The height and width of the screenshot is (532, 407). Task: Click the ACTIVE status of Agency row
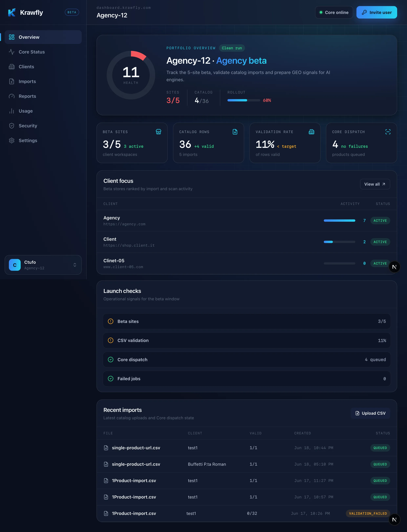pyautogui.click(x=380, y=220)
